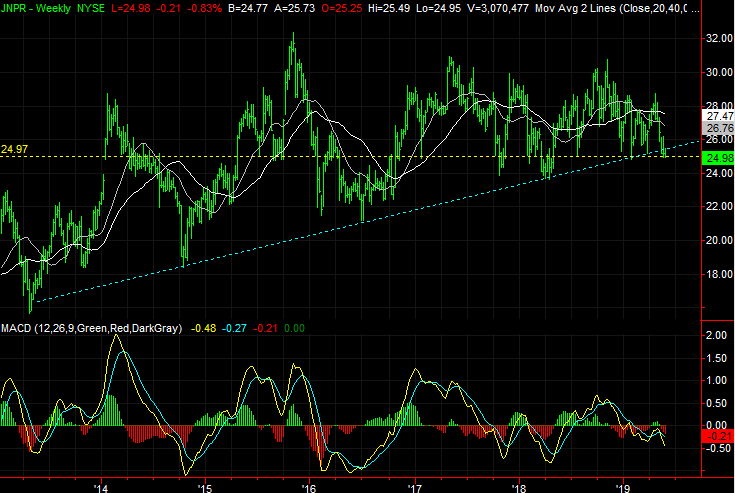Click the 2.00 MACD axis label
Viewport: 735px width, 493px height.
point(716,335)
